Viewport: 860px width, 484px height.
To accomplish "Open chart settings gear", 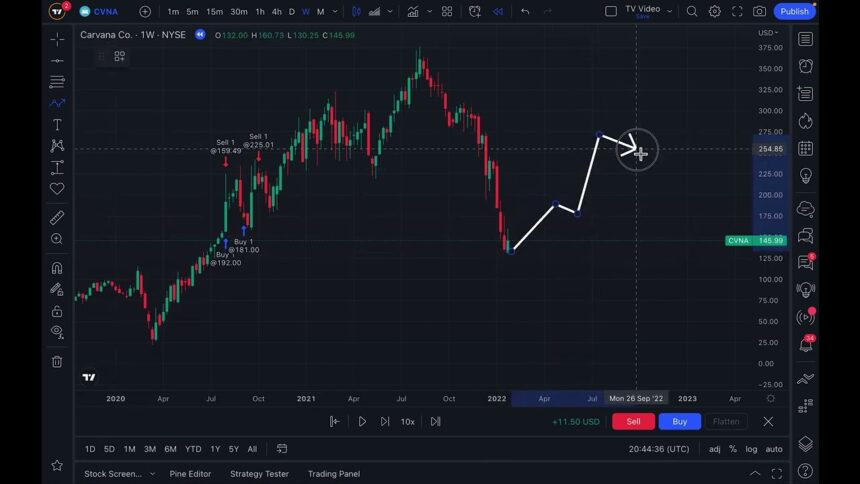I will 715,12.
